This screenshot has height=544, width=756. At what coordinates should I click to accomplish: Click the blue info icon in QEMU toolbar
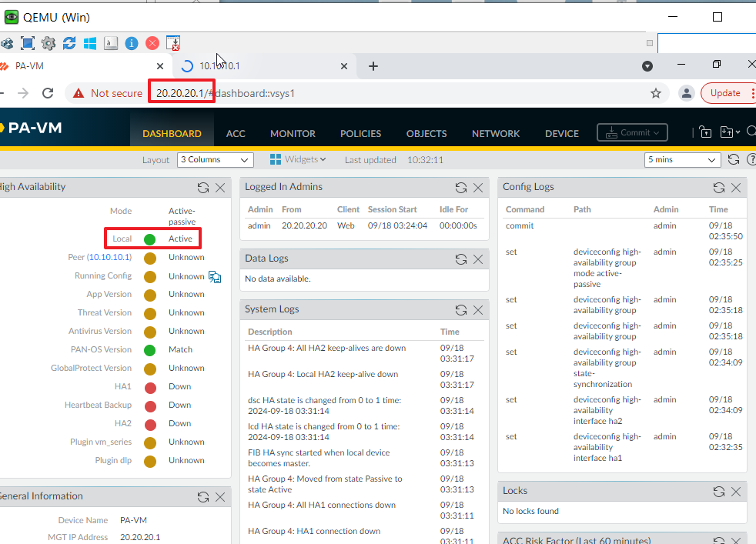131,43
